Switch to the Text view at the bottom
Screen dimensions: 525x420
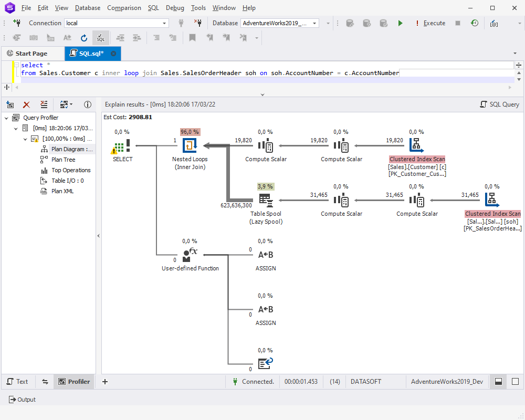point(18,381)
